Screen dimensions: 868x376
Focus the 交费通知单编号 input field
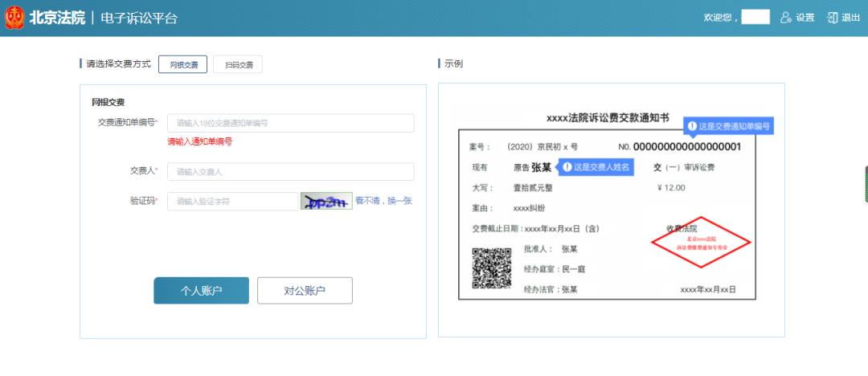pyautogui.click(x=291, y=123)
